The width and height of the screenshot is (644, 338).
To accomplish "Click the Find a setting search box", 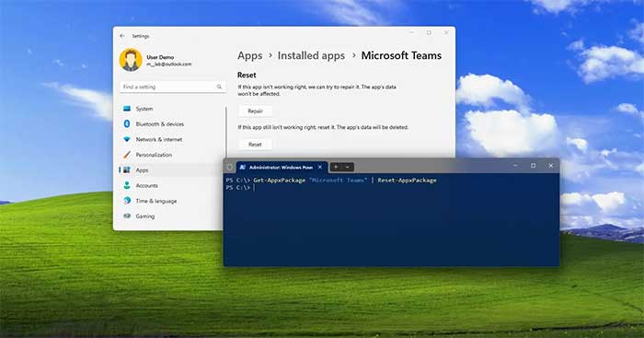I will click(173, 87).
